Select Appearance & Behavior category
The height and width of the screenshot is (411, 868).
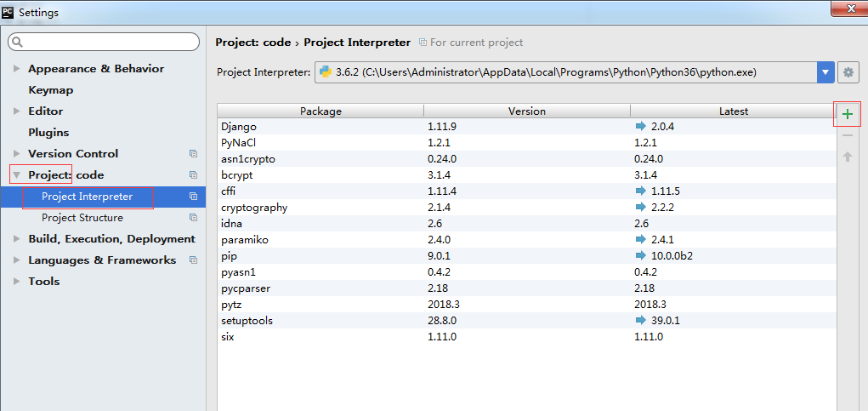(96, 69)
